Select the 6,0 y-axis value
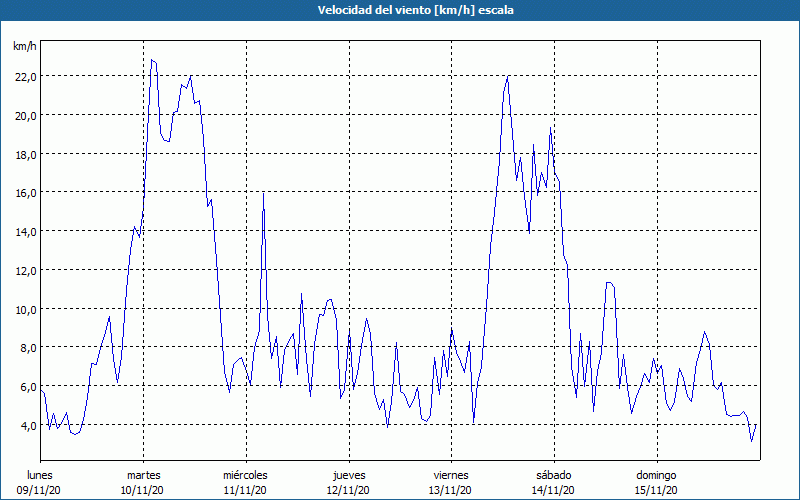This screenshot has height=500, width=800. (x=29, y=387)
